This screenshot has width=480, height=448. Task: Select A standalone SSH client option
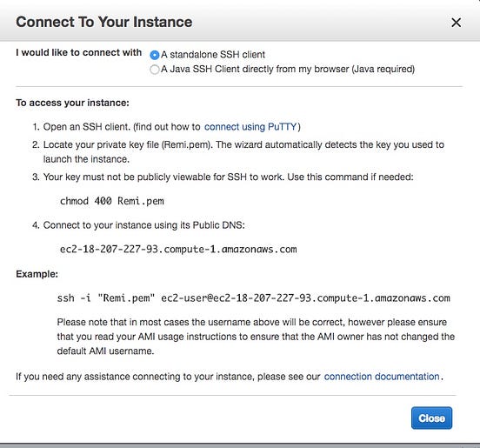coord(154,55)
